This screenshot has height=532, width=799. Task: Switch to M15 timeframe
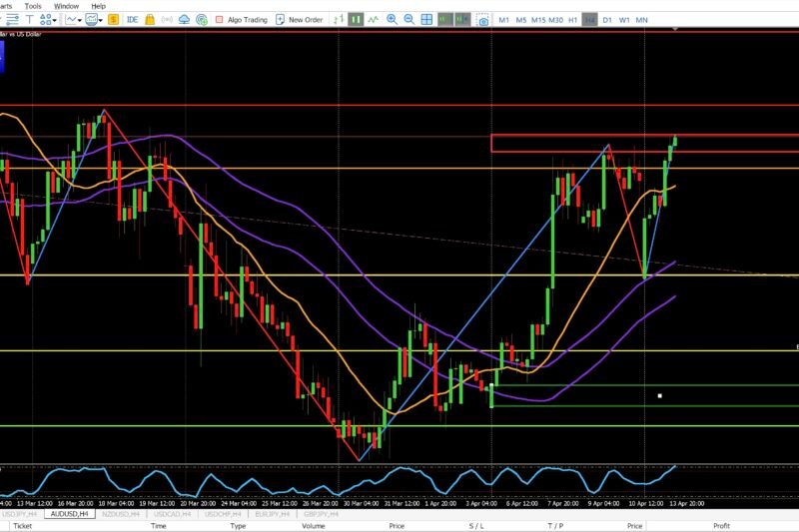538,20
